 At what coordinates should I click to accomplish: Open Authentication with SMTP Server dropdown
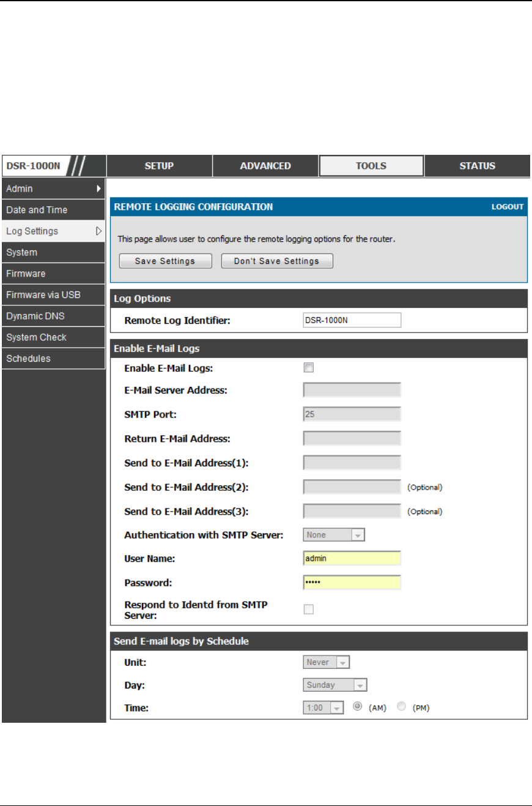click(334, 535)
